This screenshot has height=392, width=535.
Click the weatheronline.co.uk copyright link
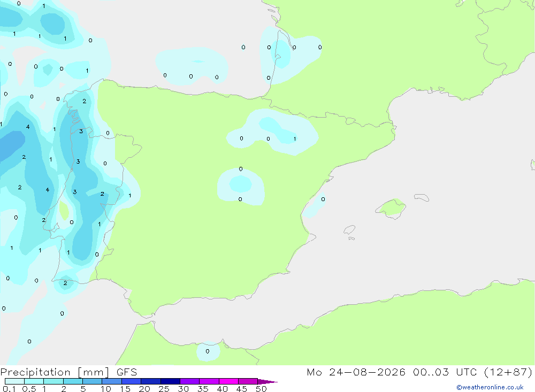(x=490, y=387)
